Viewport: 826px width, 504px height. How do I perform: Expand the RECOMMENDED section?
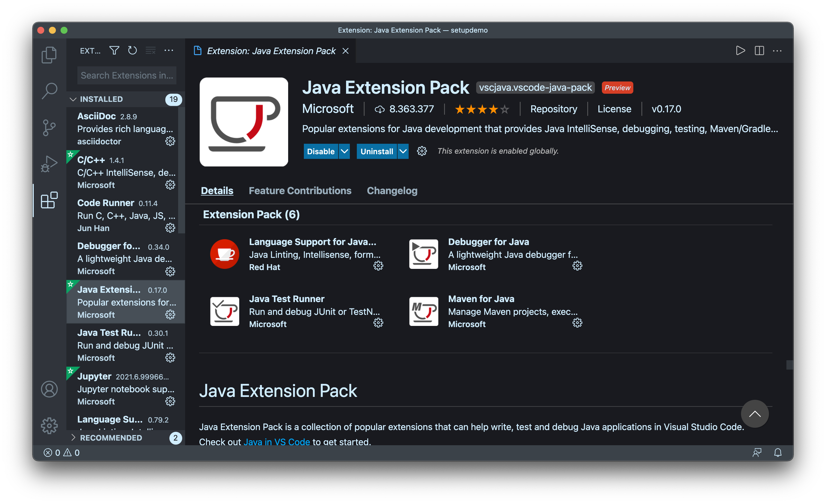126,438
